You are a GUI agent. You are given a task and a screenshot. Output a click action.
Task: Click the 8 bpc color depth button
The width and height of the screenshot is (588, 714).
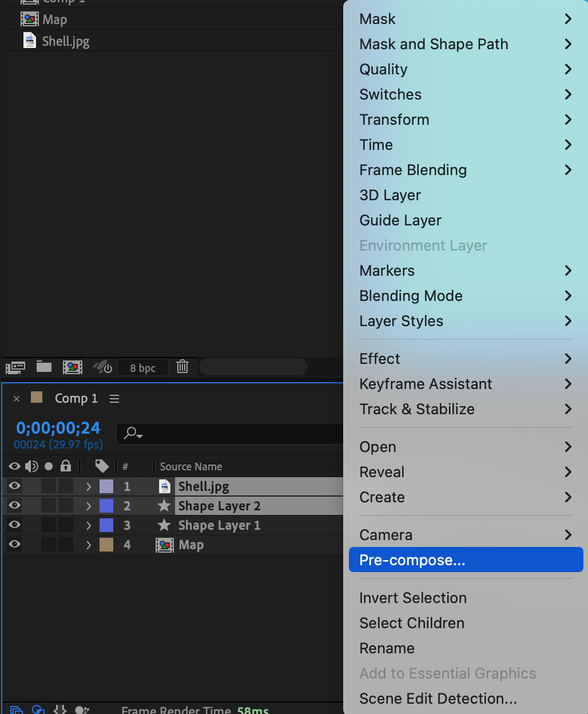coord(142,368)
